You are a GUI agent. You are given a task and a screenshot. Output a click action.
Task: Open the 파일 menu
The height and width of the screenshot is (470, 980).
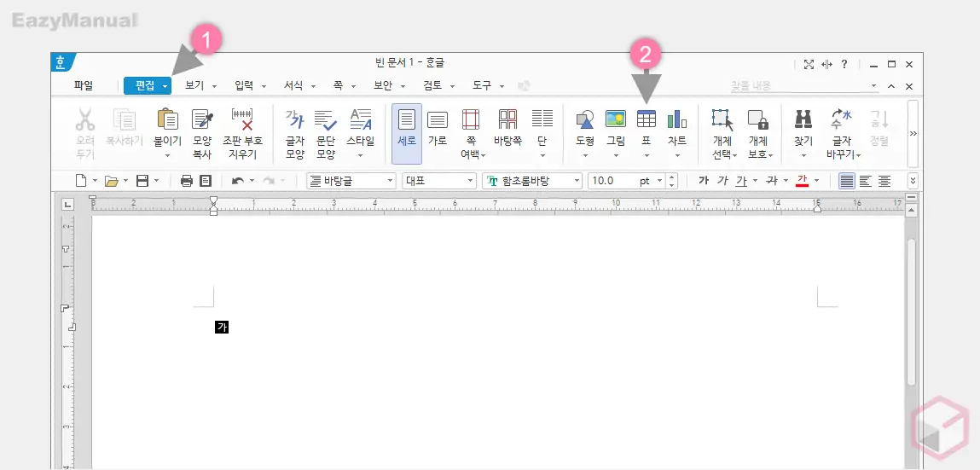point(84,85)
